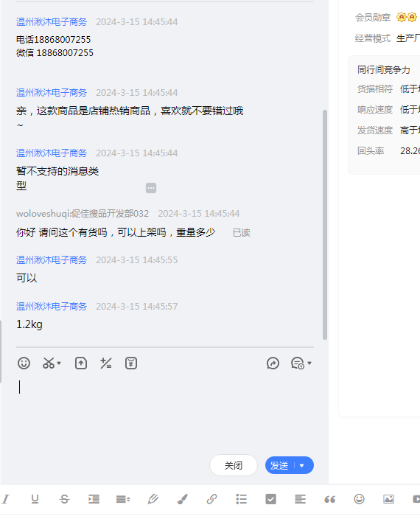Click the yen order icon
This screenshot has height=519, width=420.
[131, 363]
